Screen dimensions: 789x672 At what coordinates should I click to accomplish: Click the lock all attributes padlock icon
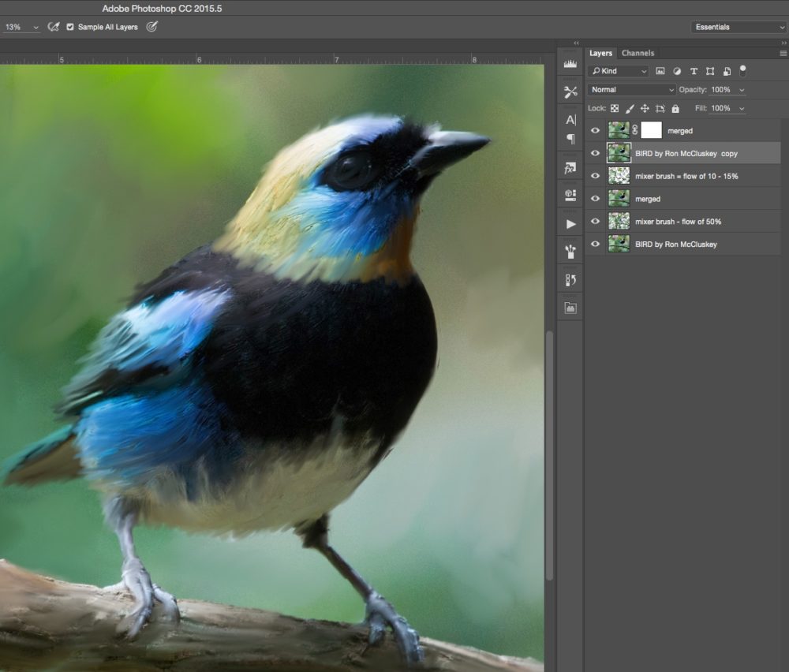click(x=675, y=109)
